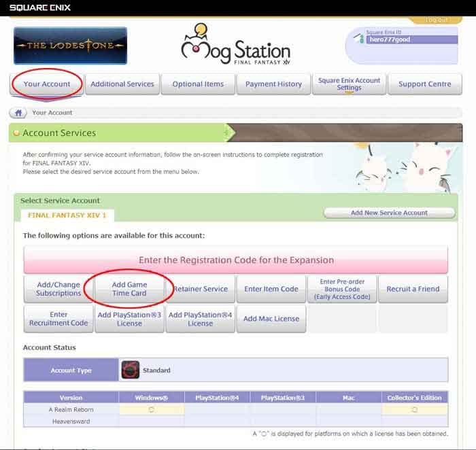Click the Windows license circle for A Realm Reborn
Viewport: 476px width, 450px height.
pyautogui.click(x=151, y=410)
